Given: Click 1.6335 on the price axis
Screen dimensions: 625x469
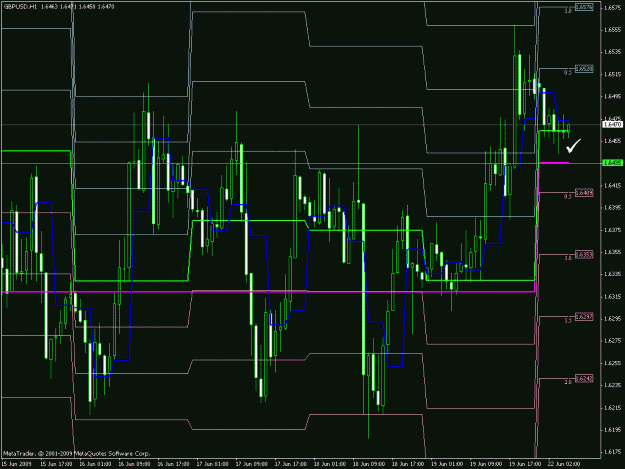Looking at the screenshot, I should point(613,274).
